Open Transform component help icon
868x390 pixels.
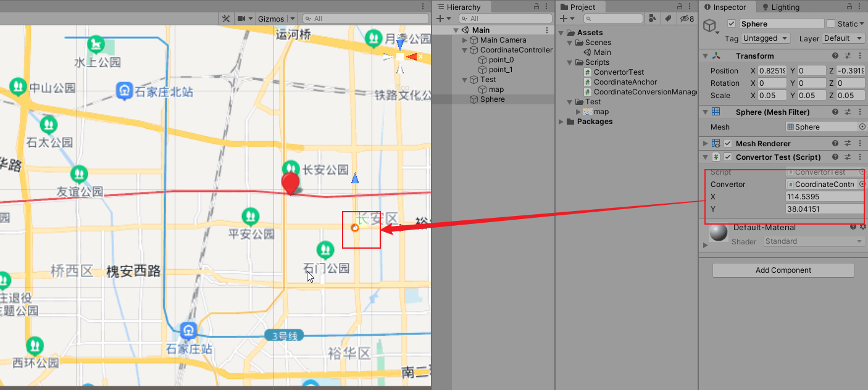(835, 56)
